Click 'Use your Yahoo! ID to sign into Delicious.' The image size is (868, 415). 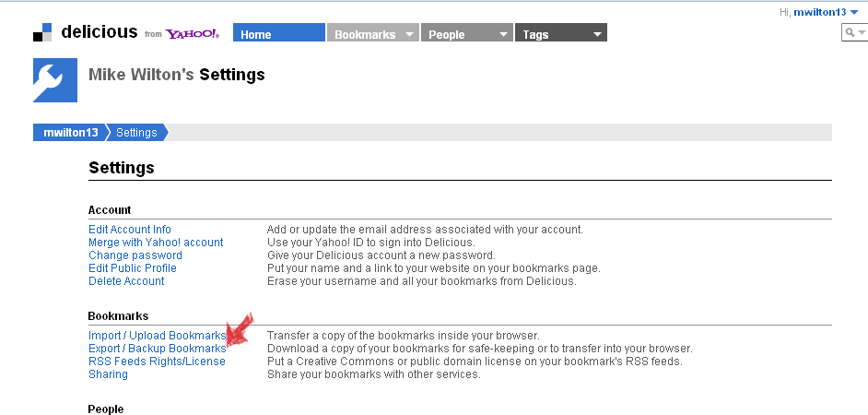[371, 243]
